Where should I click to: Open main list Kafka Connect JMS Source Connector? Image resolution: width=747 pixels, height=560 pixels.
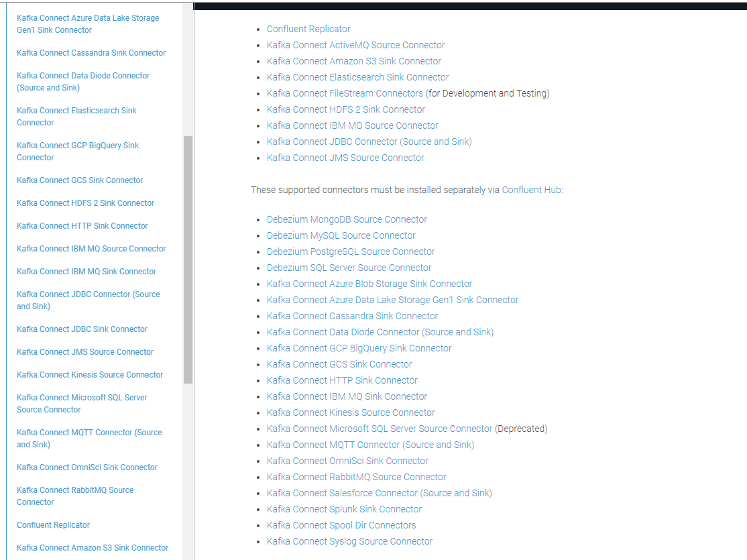point(345,158)
